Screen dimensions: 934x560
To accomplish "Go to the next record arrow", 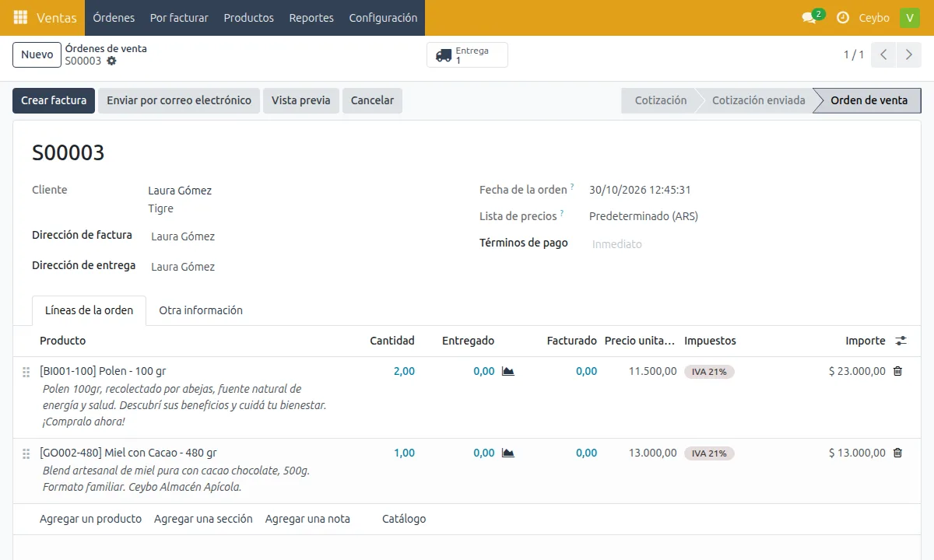I will tap(908, 55).
